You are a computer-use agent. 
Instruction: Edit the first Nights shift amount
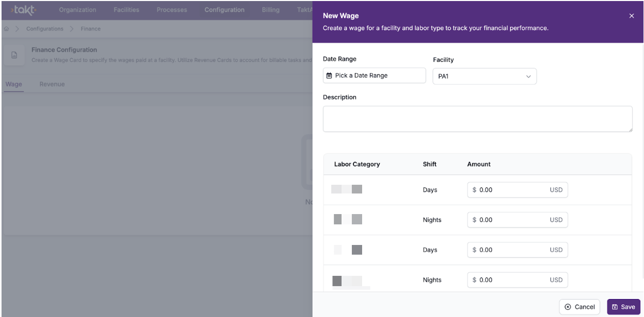click(512, 220)
